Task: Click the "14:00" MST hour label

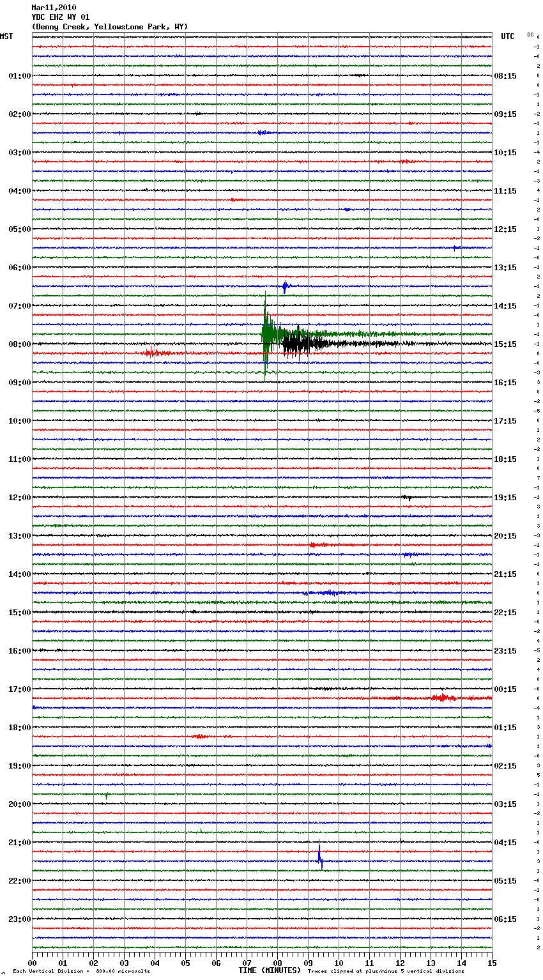Action: pyautogui.click(x=19, y=574)
